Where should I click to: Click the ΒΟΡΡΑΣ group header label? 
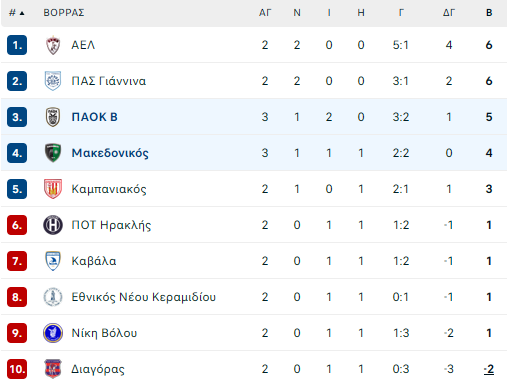point(64,13)
